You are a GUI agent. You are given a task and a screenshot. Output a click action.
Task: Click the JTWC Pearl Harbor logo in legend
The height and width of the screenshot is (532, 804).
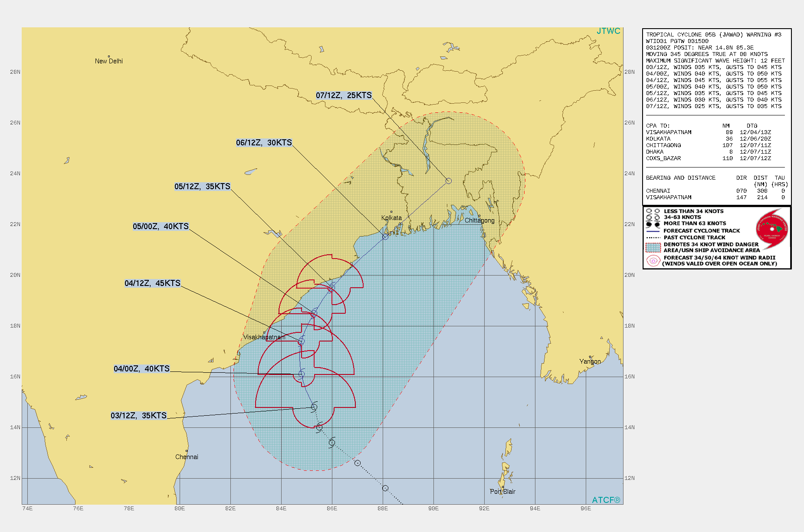tap(772, 229)
